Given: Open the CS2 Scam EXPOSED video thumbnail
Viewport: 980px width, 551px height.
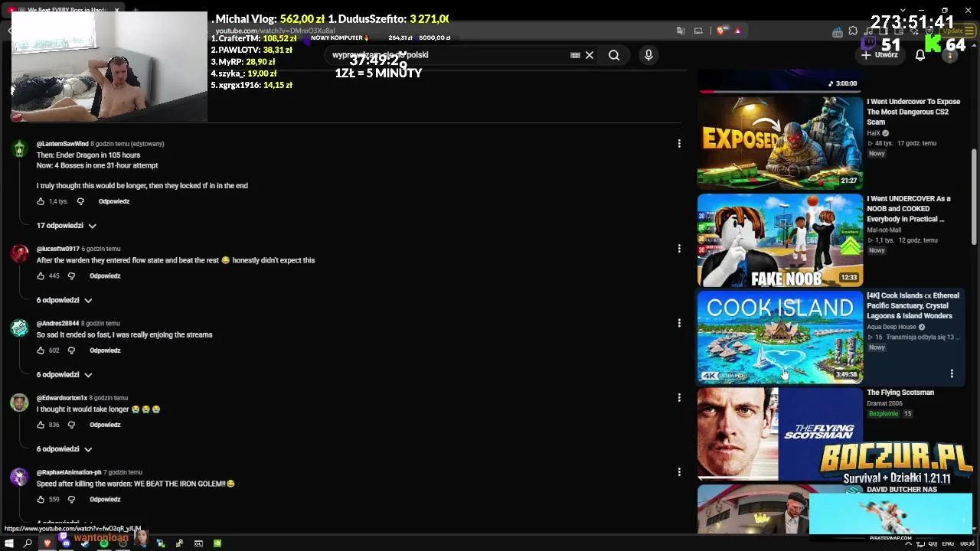Looking at the screenshot, I should (x=780, y=142).
